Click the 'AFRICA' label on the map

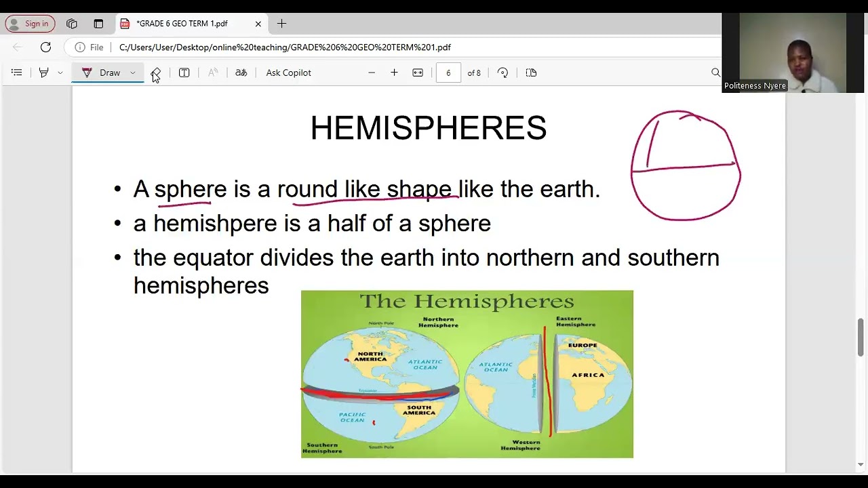click(588, 375)
